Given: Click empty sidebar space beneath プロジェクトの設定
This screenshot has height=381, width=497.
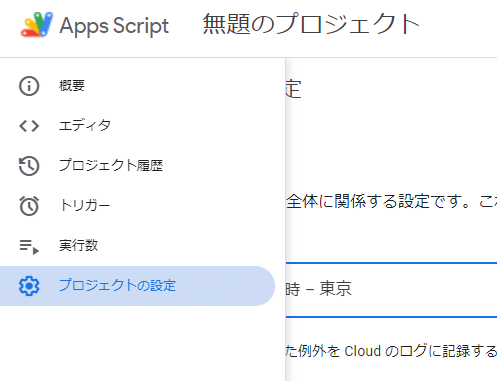Looking at the screenshot, I should [143, 343].
